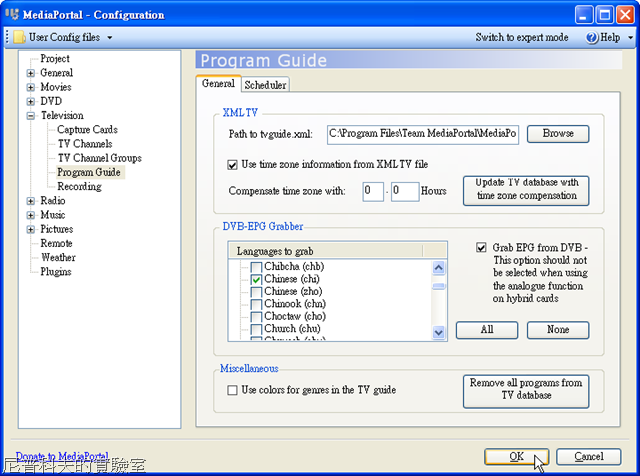Open the Help dropdown arrow
This screenshot has width=640, height=476.
(x=630, y=38)
